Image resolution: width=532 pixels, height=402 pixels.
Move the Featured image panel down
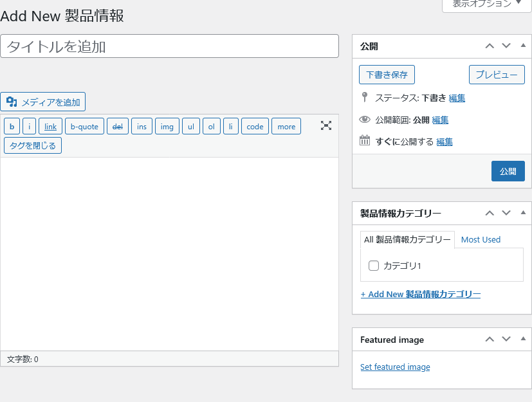coord(506,339)
